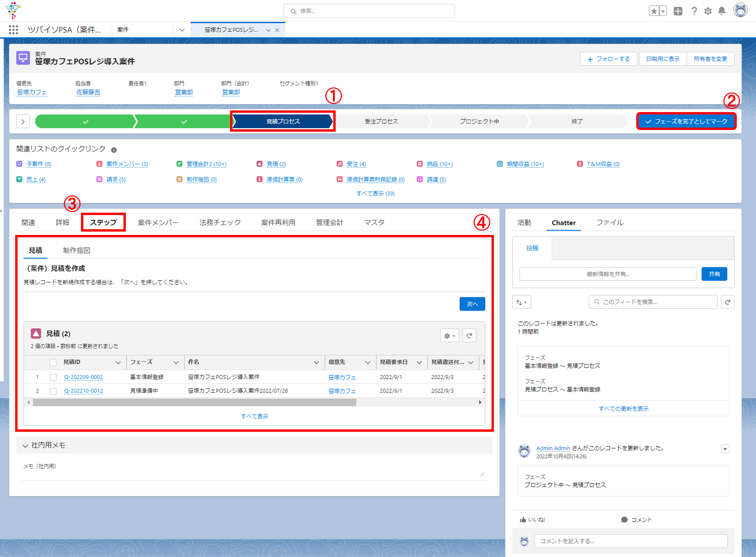Viewport: 756px width, 557px height.
Task: Open the App Launcher grid icon
Action: [x=13, y=30]
